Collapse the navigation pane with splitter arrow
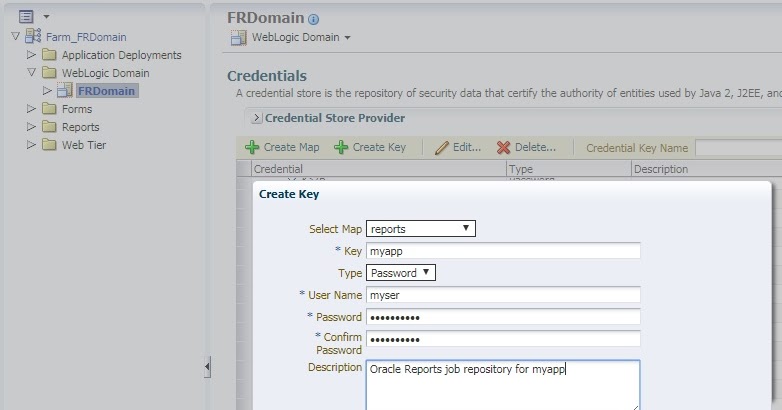Image resolution: width=782 pixels, height=410 pixels. tap(207, 367)
